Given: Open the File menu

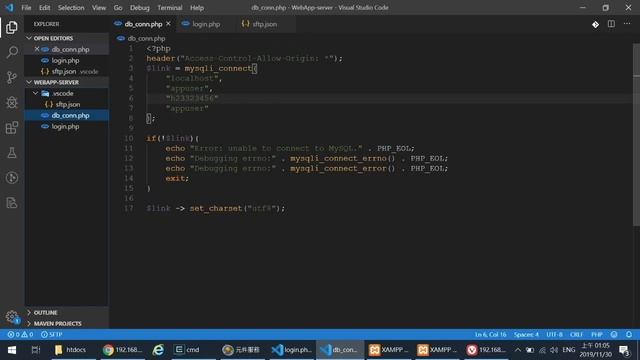Looking at the screenshot, I should [26, 7].
